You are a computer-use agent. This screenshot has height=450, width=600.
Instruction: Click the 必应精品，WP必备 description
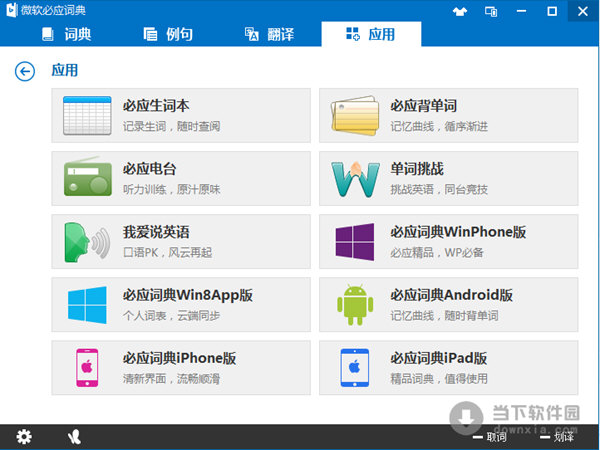tap(437, 253)
